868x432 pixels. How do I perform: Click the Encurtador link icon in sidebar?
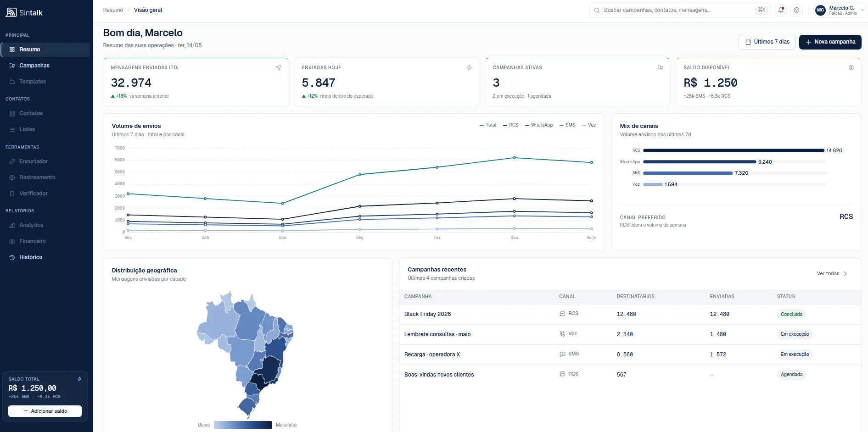click(x=12, y=161)
